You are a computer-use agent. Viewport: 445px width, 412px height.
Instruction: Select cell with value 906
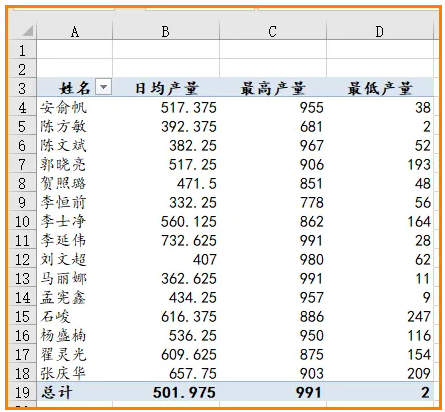click(273, 164)
